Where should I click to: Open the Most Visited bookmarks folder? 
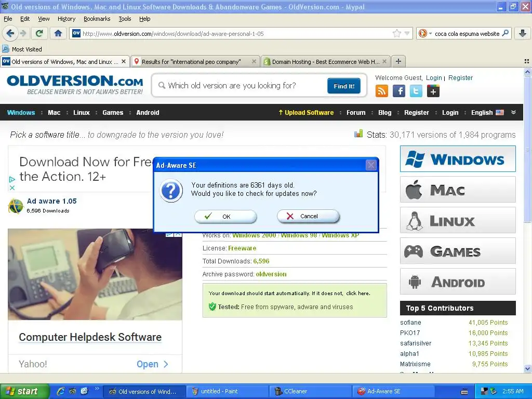click(22, 49)
